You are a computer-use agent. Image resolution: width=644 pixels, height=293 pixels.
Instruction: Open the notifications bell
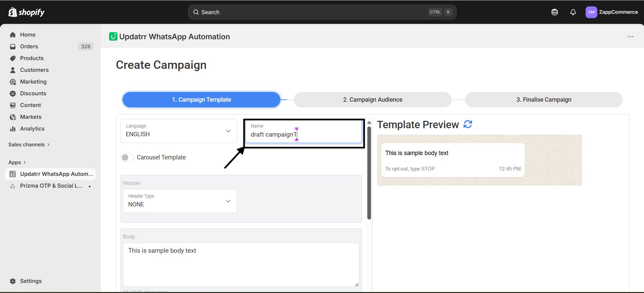point(573,12)
